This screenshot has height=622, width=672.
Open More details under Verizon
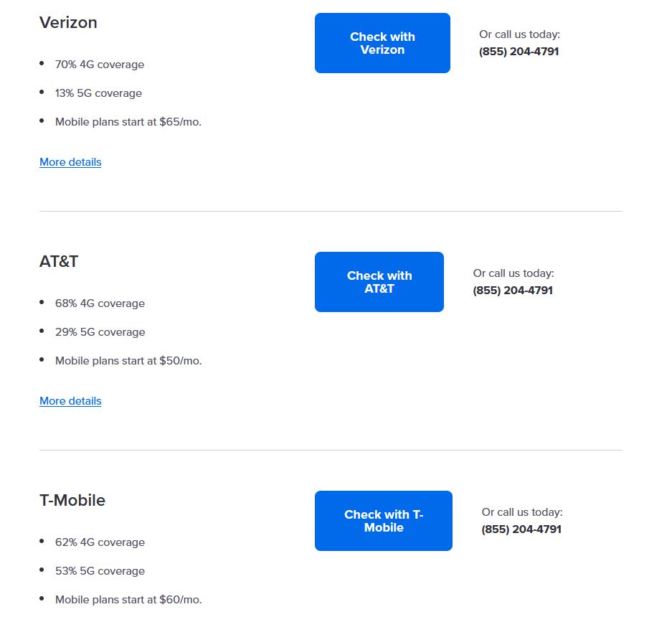pyautogui.click(x=70, y=162)
